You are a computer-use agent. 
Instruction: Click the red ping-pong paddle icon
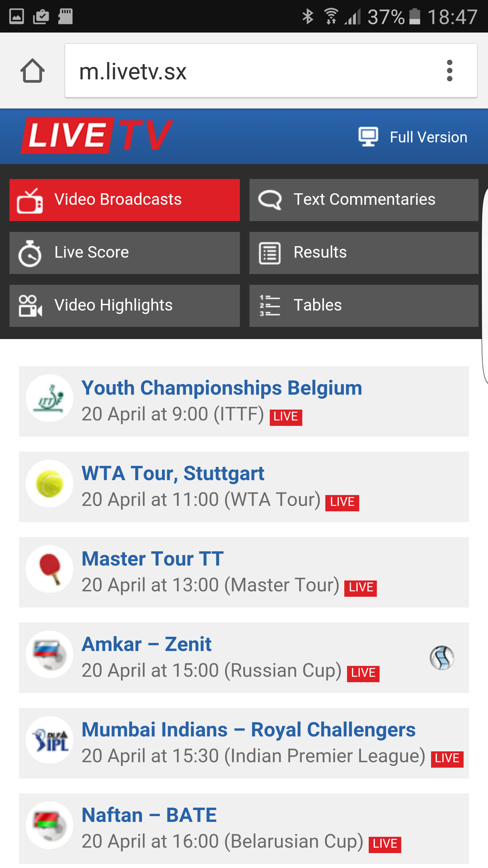coord(50,569)
